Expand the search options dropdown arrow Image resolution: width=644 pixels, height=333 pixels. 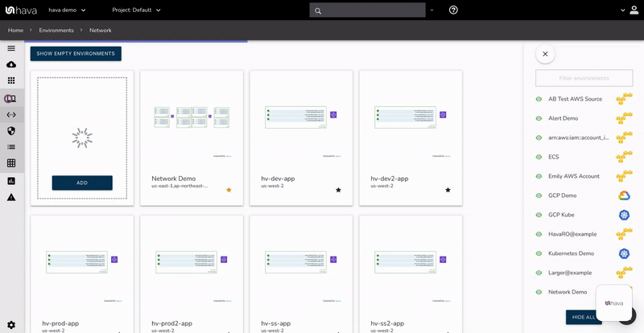432,10
